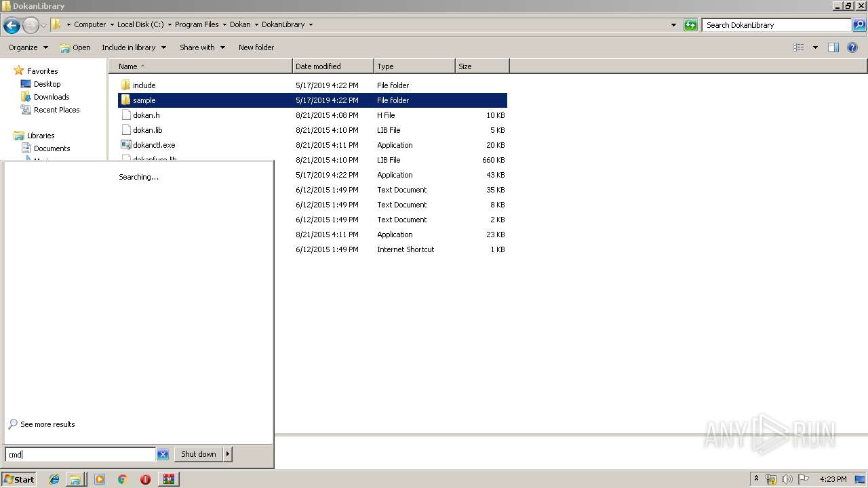Screen dimensions: 868x488
Task: Focus the Search DokanLibrary field
Action: [777, 25]
